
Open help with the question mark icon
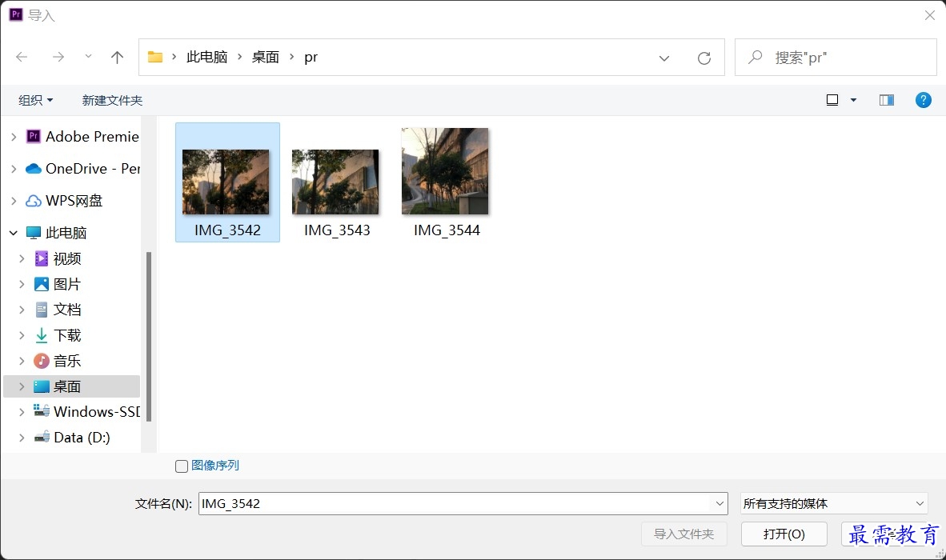(x=923, y=100)
